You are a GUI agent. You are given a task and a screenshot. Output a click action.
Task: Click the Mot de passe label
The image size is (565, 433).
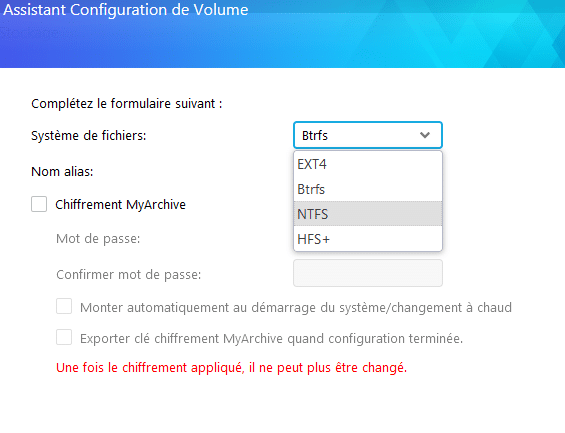click(x=98, y=238)
